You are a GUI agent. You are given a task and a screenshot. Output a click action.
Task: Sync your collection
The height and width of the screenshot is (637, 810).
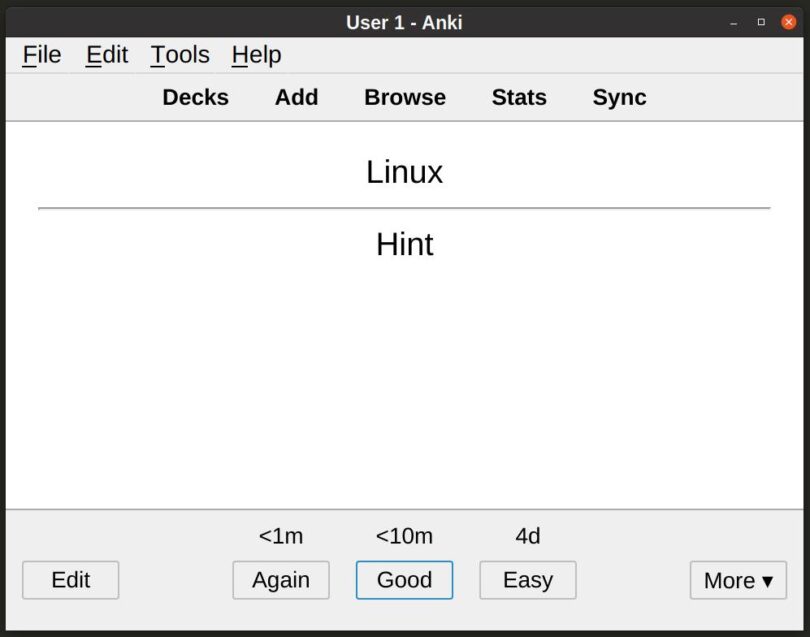[x=619, y=97]
